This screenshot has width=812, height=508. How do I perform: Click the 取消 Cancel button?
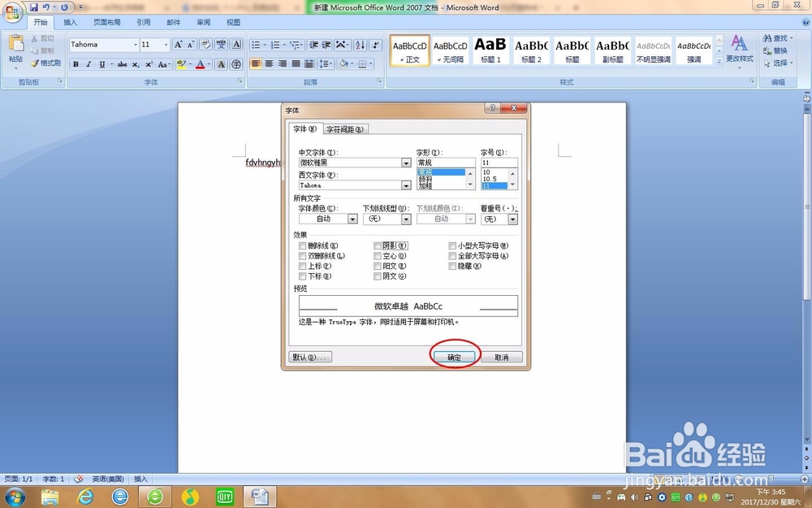tap(501, 357)
